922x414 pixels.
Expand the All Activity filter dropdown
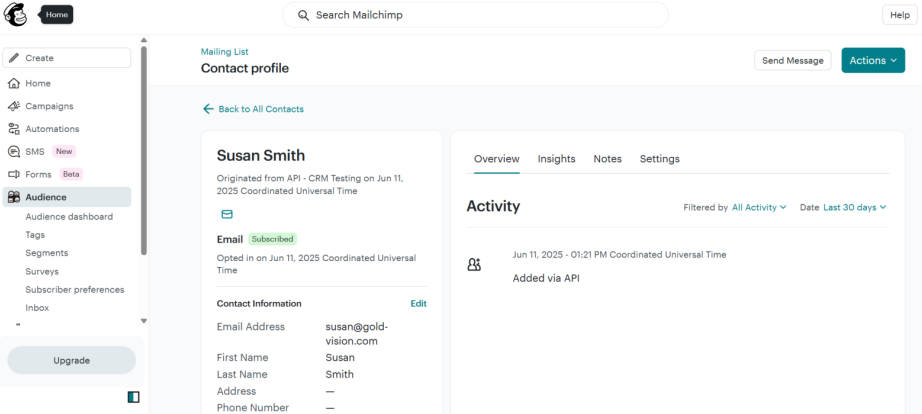coord(759,207)
